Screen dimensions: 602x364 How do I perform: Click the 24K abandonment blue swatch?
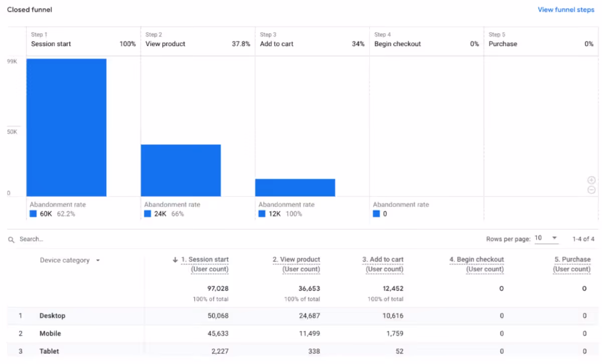point(147,214)
